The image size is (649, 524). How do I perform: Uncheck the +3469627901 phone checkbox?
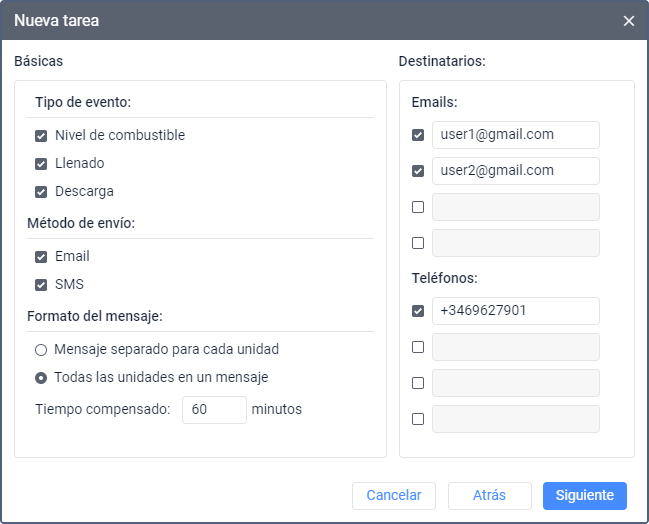(418, 311)
